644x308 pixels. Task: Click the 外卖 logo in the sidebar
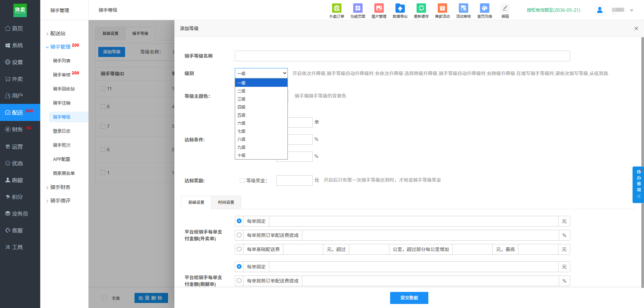(20, 10)
